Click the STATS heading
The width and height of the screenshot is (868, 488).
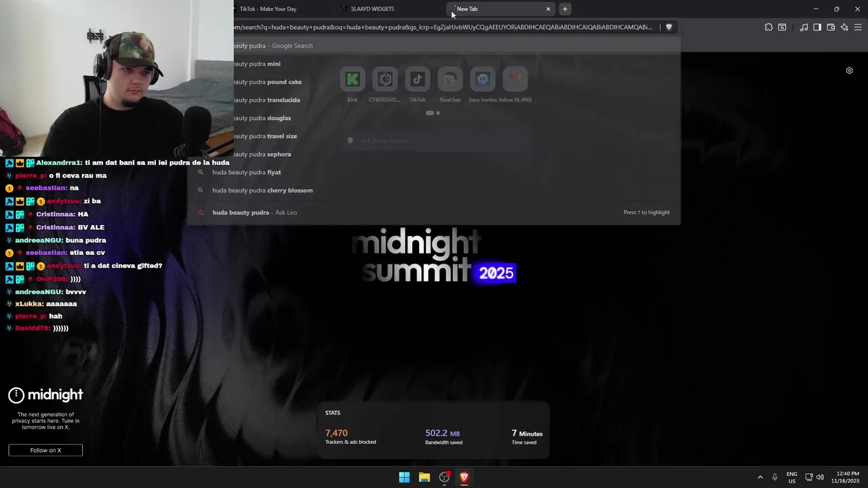332,413
